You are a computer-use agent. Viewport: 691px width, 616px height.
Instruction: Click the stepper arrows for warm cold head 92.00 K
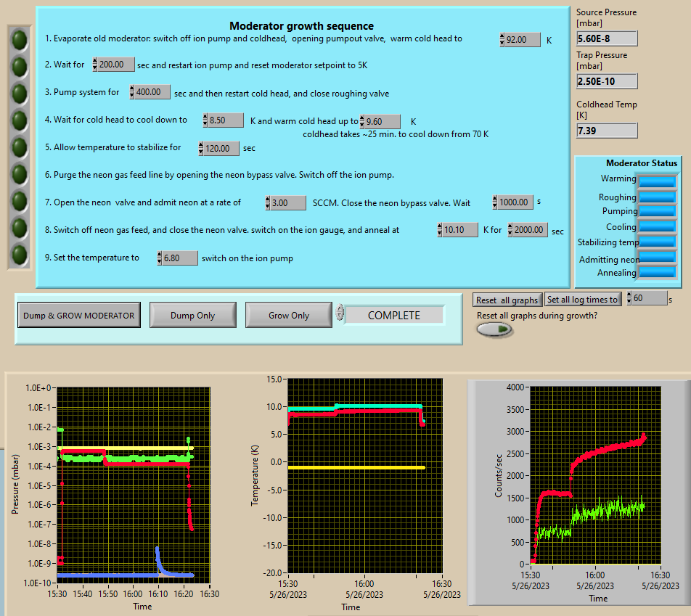click(x=502, y=40)
